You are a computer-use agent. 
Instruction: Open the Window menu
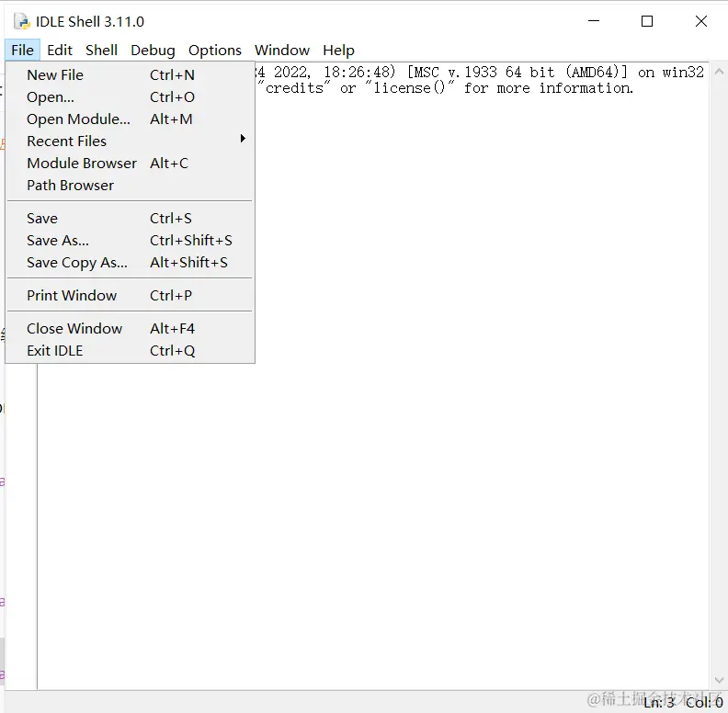(282, 50)
